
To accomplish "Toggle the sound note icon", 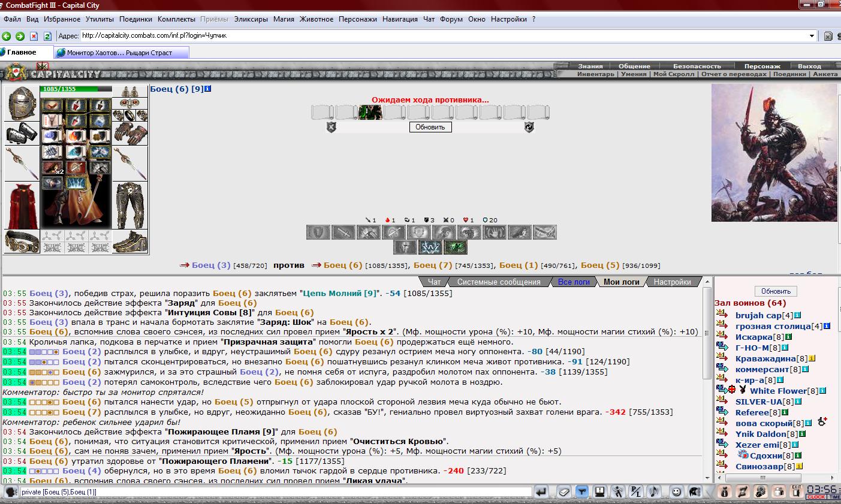I will tap(655, 492).
